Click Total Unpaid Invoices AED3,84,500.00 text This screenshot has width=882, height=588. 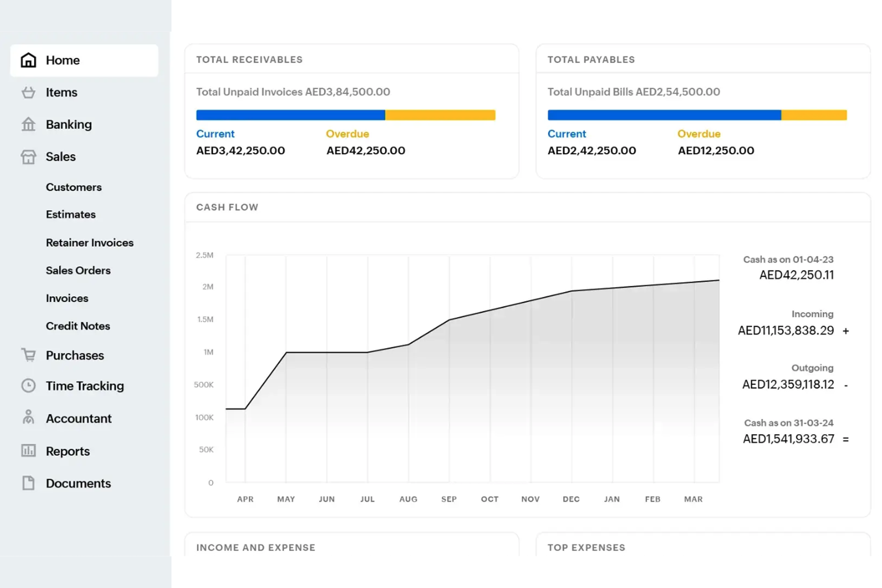[293, 92]
